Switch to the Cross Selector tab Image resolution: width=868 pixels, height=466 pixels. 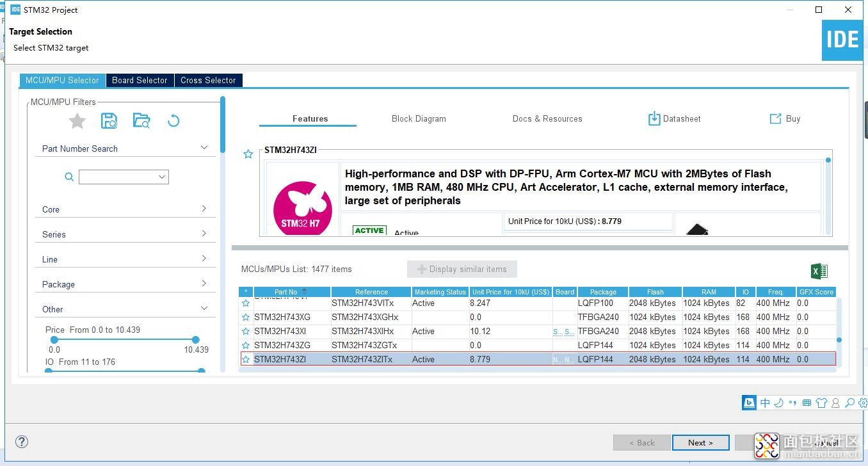tap(208, 80)
